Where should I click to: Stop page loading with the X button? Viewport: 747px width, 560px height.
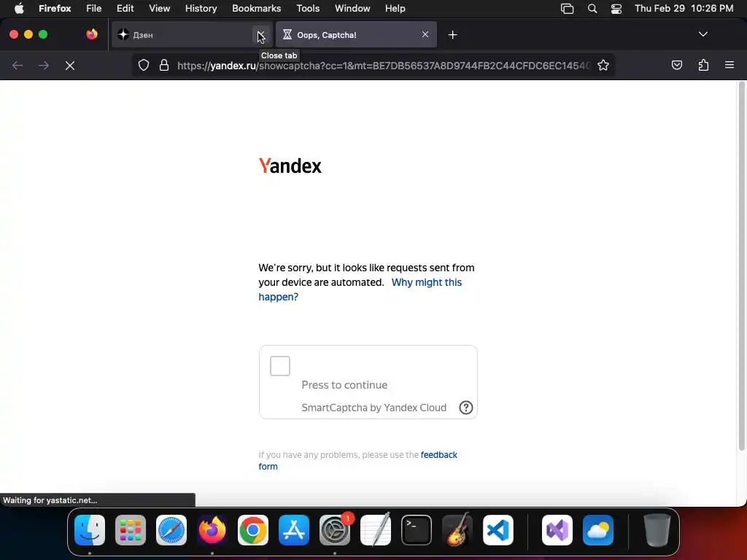click(x=70, y=65)
